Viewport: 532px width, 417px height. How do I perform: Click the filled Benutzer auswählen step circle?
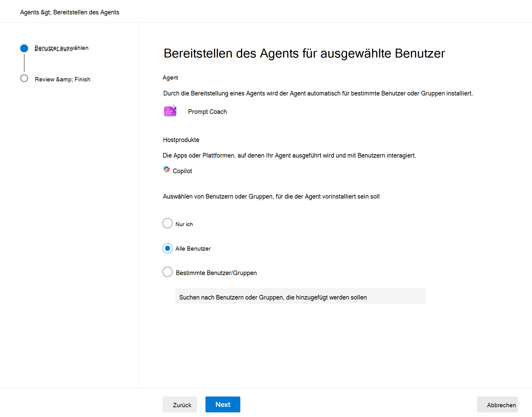point(24,48)
